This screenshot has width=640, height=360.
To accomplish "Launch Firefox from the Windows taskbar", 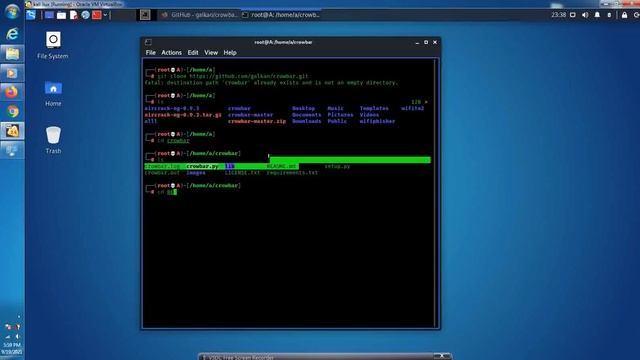I will point(12,92).
